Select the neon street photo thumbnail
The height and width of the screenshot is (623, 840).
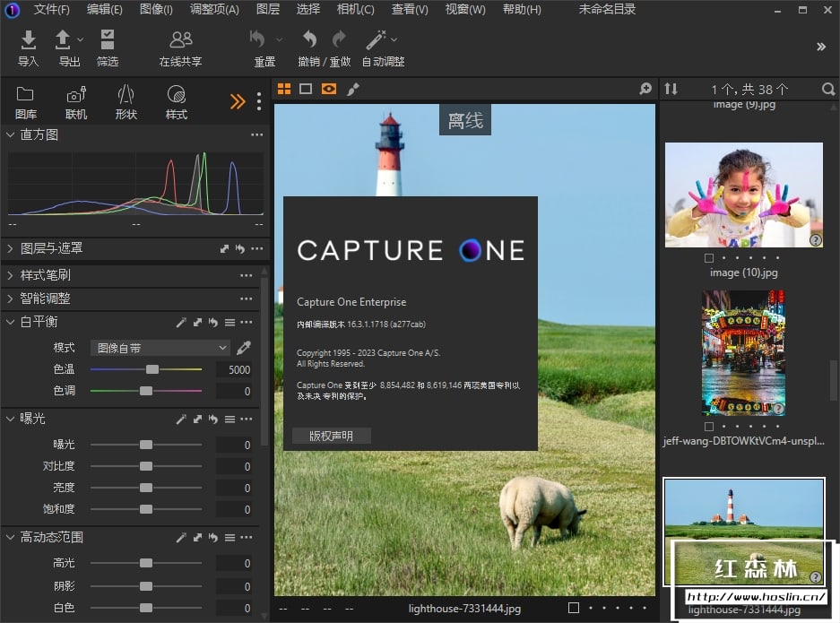tap(743, 352)
